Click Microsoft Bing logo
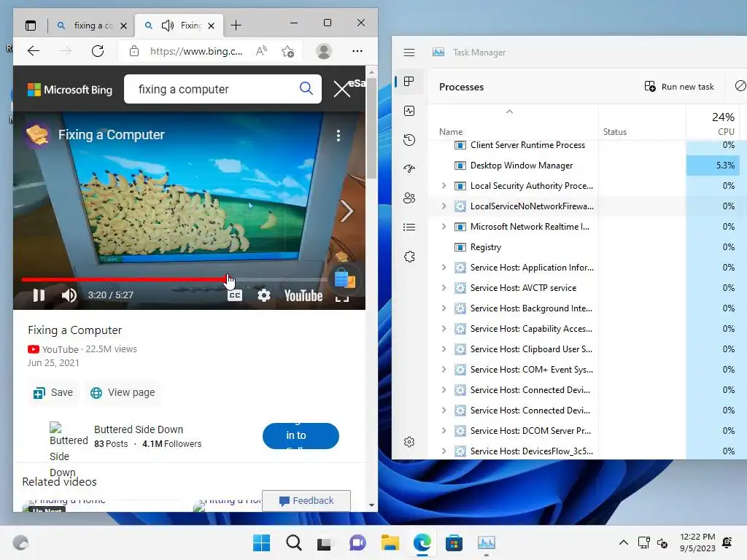 [70, 90]
